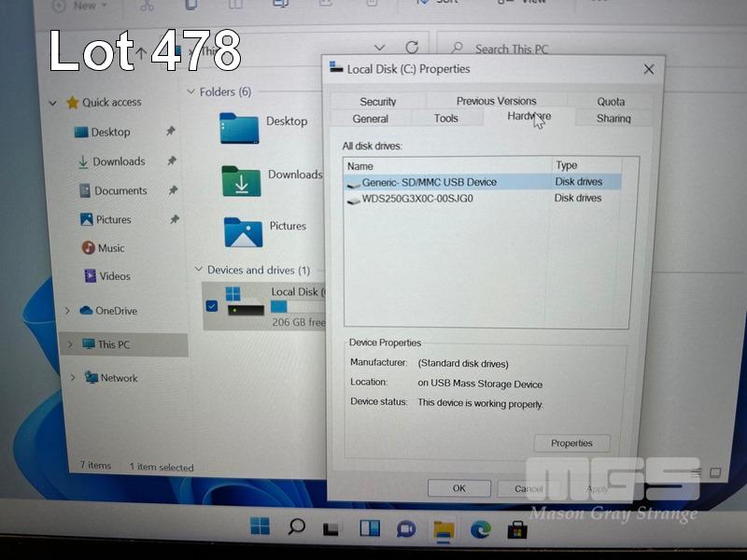Open the Start menu in taskbar
Viewport: 747px width, 560px height.
(x=260, y=526)
